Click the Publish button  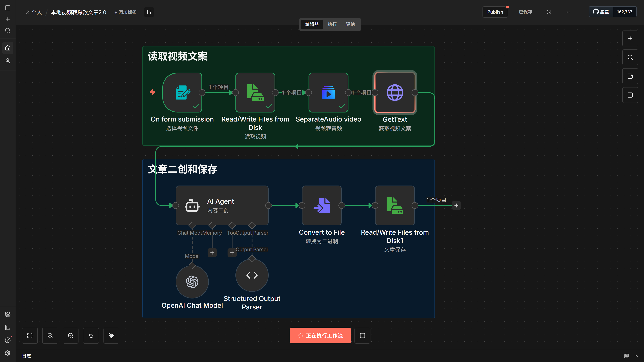tap(495, 12)
